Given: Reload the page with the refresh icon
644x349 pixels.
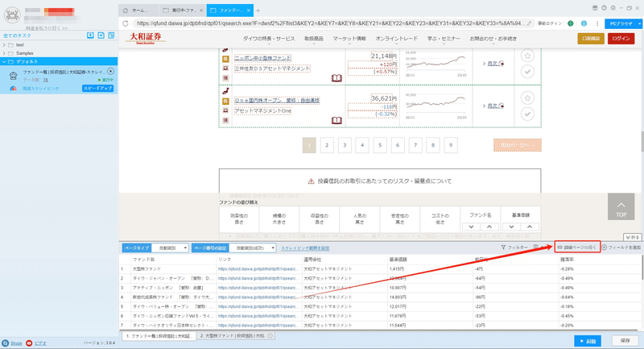Looking at the screenshot, I should pos(126,23).
